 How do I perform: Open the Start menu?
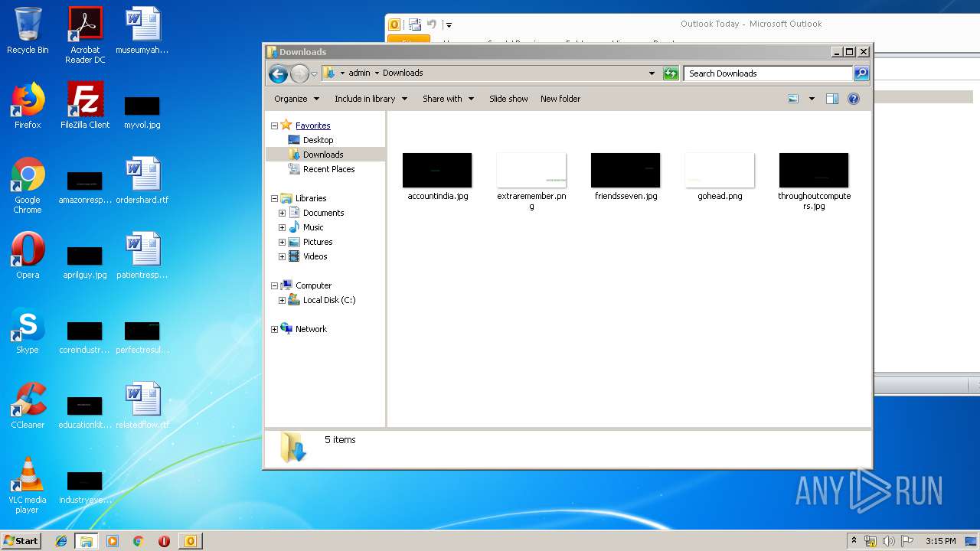tap(21, 541)
